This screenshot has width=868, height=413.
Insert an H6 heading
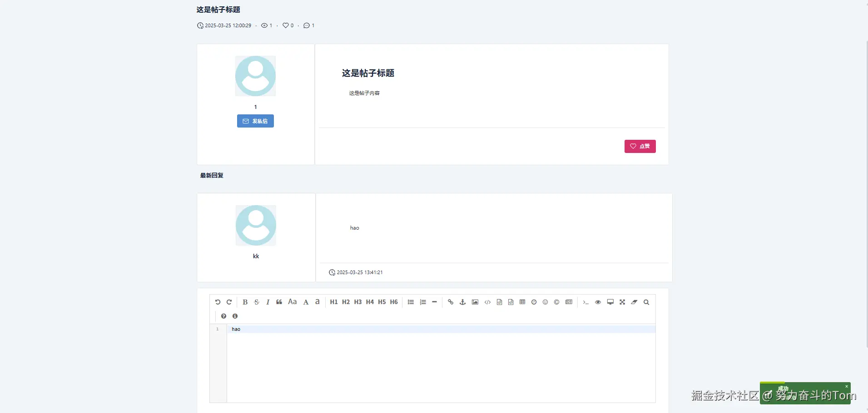click(394, 302)
